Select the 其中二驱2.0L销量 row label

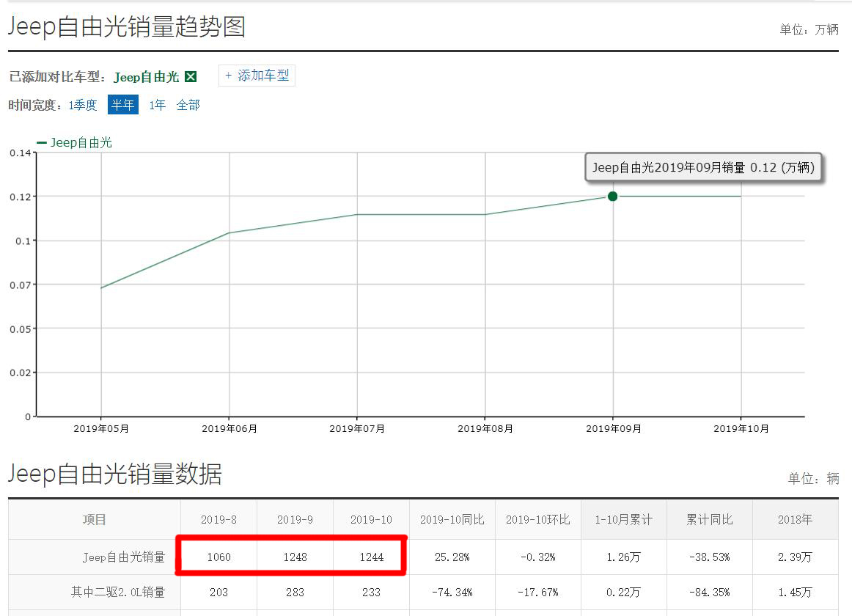click(117, 593)
